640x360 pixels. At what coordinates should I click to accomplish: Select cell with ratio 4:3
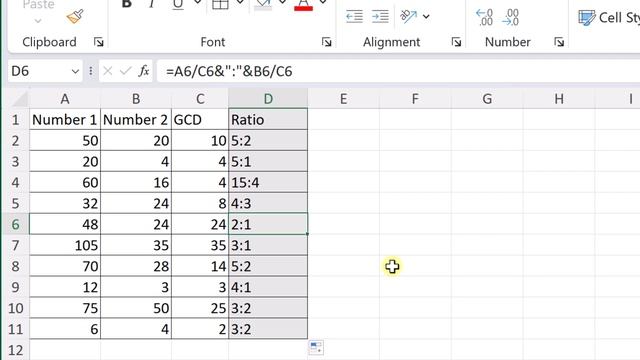(268, 203)
